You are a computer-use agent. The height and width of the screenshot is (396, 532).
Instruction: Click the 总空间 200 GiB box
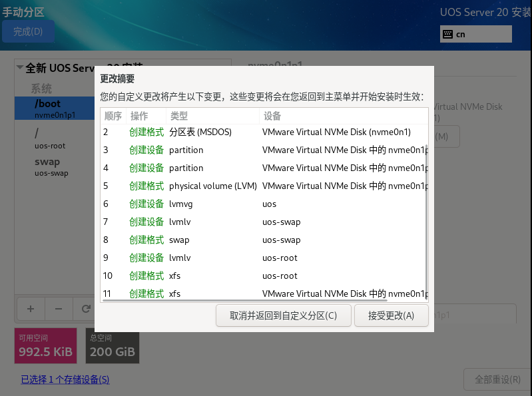point(113,348)
